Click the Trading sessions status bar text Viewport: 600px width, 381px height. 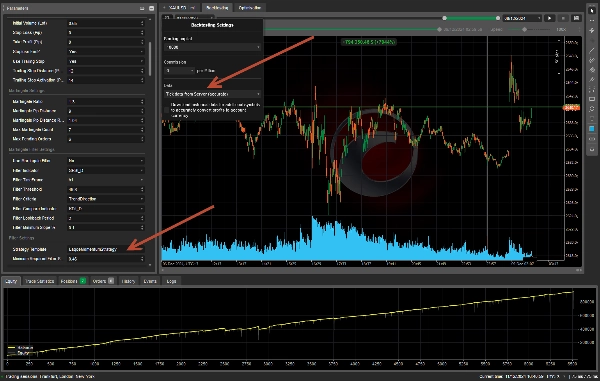tap(50, 376)
